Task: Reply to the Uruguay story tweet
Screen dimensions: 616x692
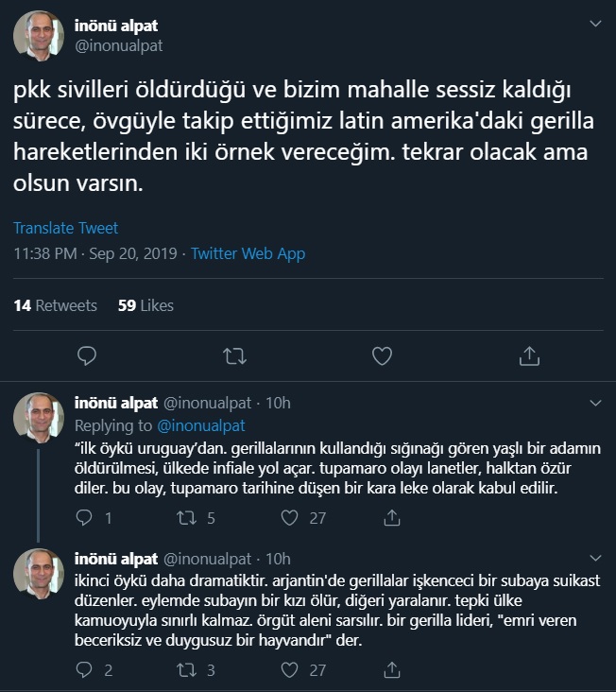Action: (x=84, y=517)
